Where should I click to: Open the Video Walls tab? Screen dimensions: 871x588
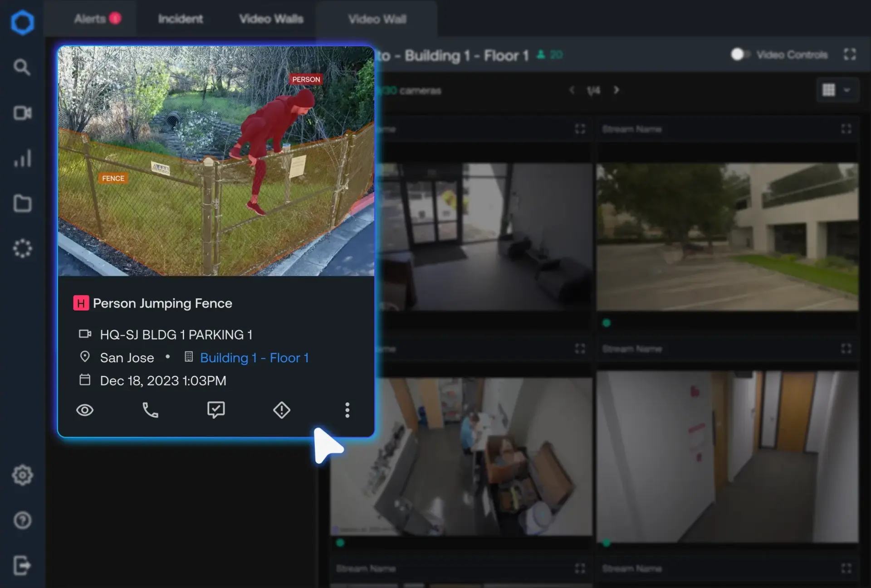pyautogui.click(x=271, y=19)
